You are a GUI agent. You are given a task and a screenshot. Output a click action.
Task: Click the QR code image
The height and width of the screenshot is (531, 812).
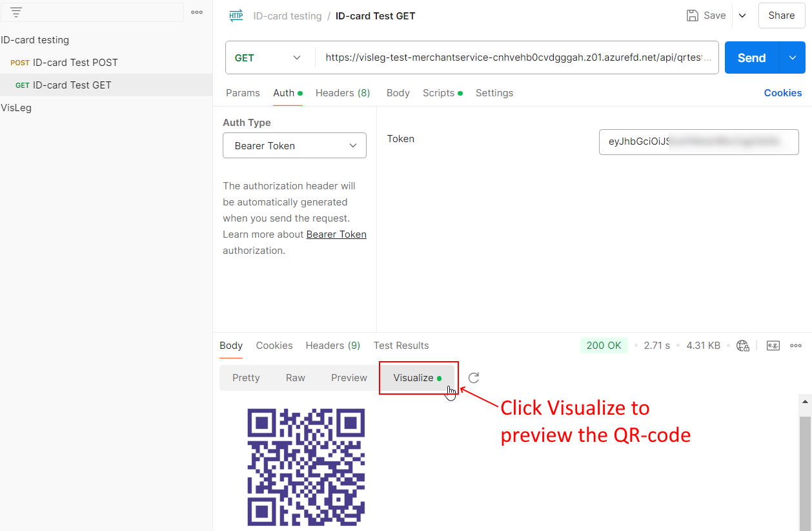(306, 467)
